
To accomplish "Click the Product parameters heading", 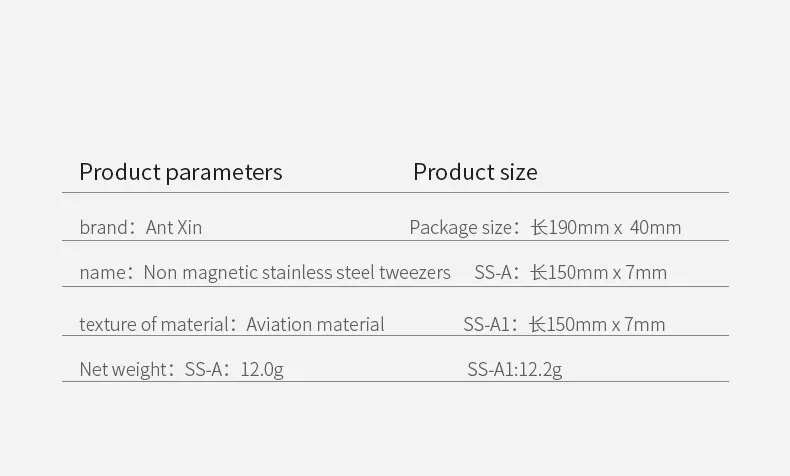I will 181,173.
